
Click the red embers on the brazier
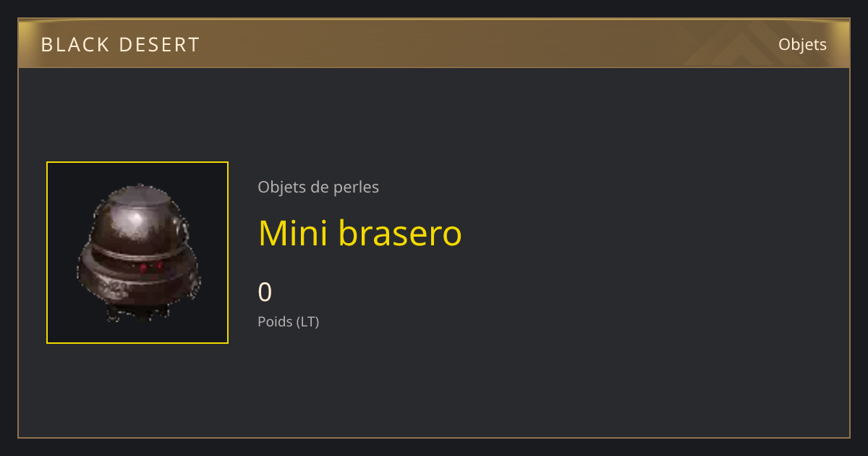tap(151, 266)
